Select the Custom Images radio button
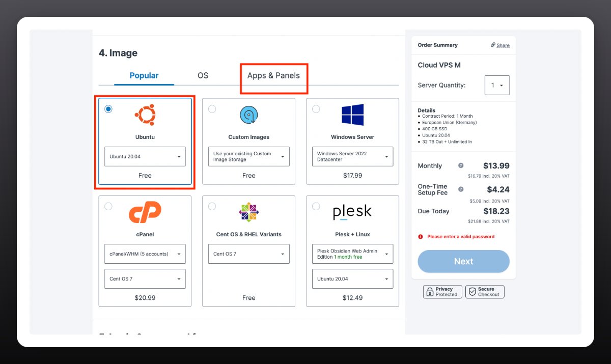This screenshot has width=611, height=364. 212,109
